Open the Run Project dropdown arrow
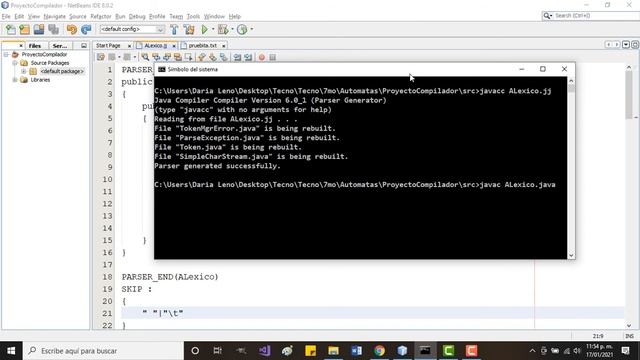Screen dimensions: 640x360 [213, 29]
